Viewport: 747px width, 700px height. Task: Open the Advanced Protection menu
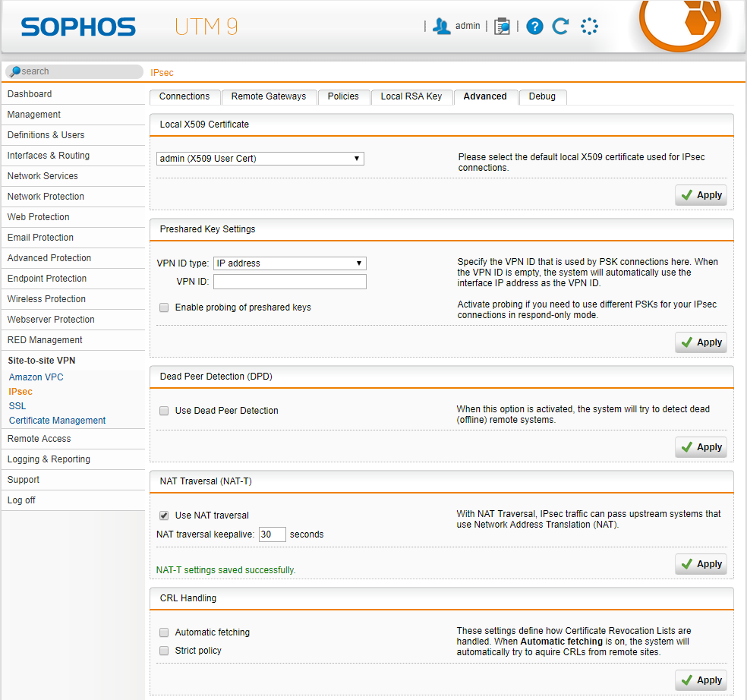pos(74,258)
